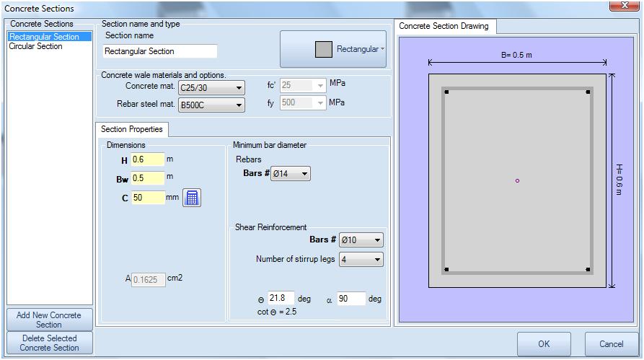Viewport: 644px width, 360px height.
Task: Open the Shear Reinforcement Bars # Ø10 dropdown
Action: (x=361, y=240)
